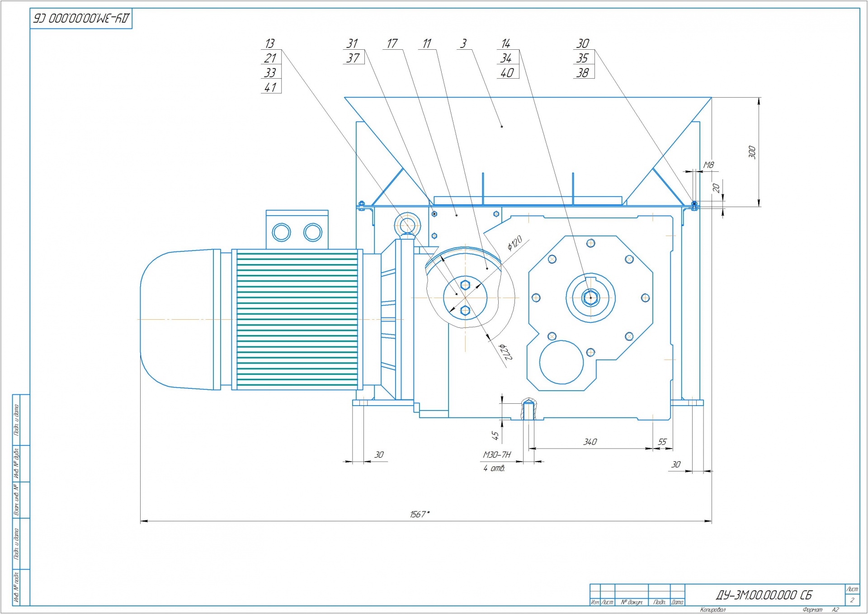The width and height of the screenshot is (868, 614).
Task: Click the title block designation ДУ-3М.00.00.000 СБ
Action: (x=764, y=595)
